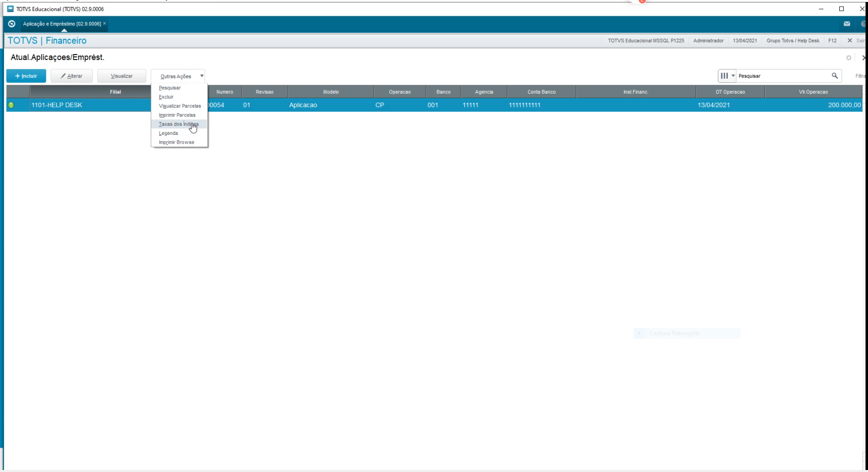Click TOTVS Educacional MSSQL P1225 label
Viewport: 868px width, 472px height.
[x=646, y=41]
